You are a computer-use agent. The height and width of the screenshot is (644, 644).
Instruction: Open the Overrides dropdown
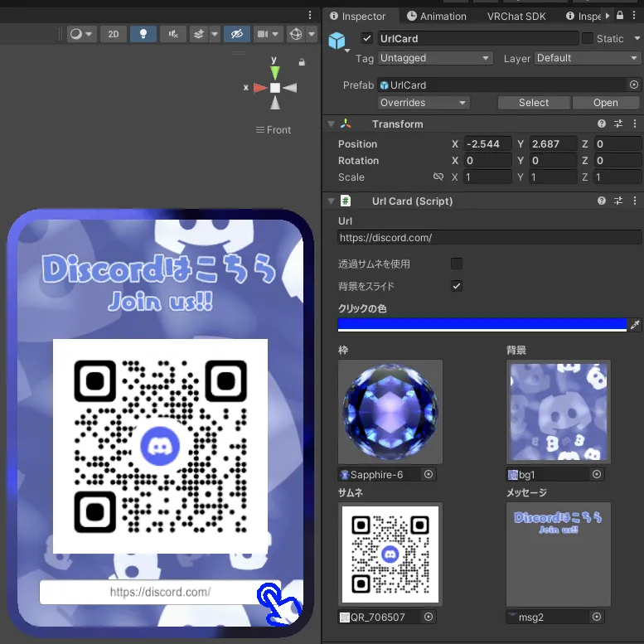tap(424, 103)
